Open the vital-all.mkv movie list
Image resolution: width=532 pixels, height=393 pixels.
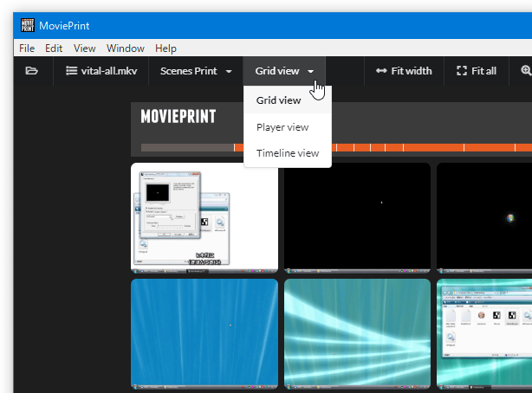(101, 71)
